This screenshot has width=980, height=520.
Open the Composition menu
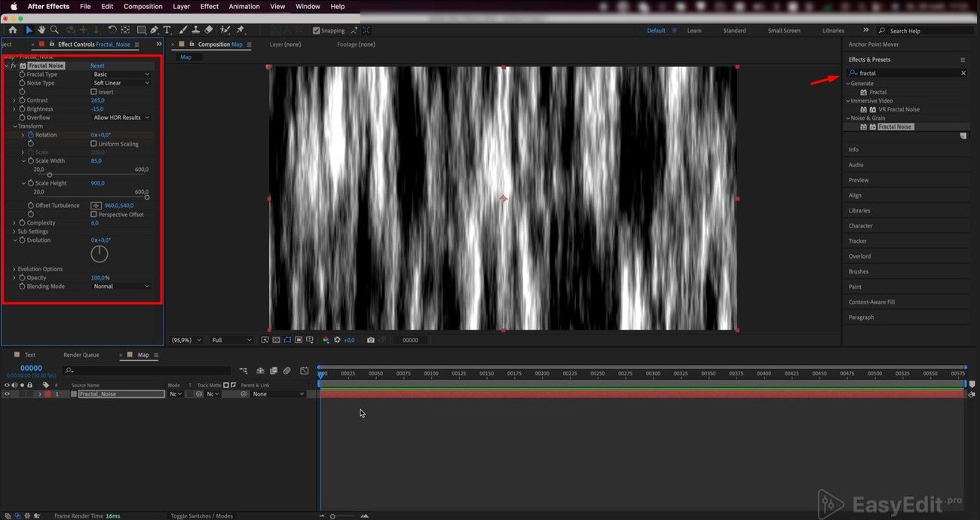[x=142, y=6]
